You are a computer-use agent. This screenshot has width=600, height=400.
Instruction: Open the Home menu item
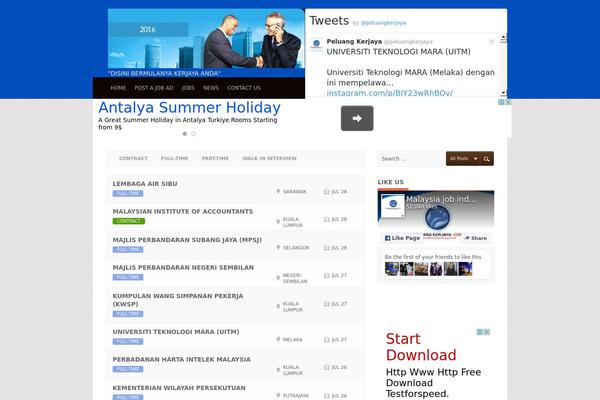point(118,88)
